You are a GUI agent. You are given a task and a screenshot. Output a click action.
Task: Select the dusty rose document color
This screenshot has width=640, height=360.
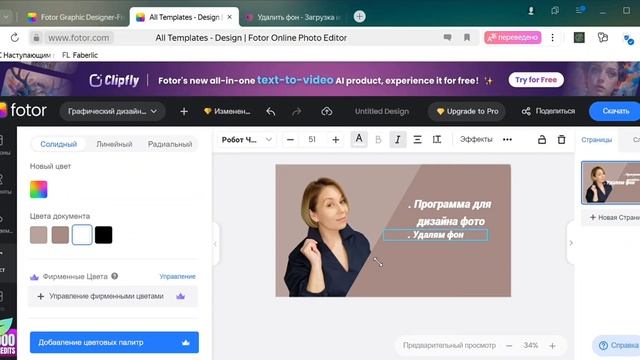point(60,235)
